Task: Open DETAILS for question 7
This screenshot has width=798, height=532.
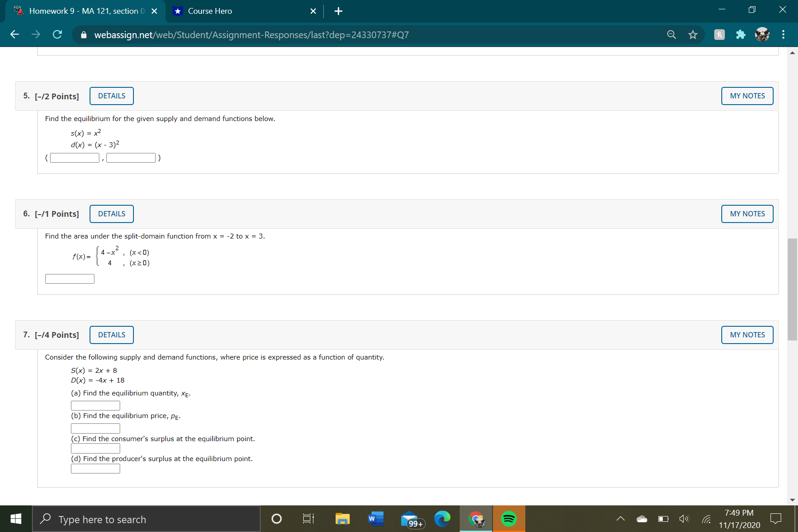Action: coord(112,335)
